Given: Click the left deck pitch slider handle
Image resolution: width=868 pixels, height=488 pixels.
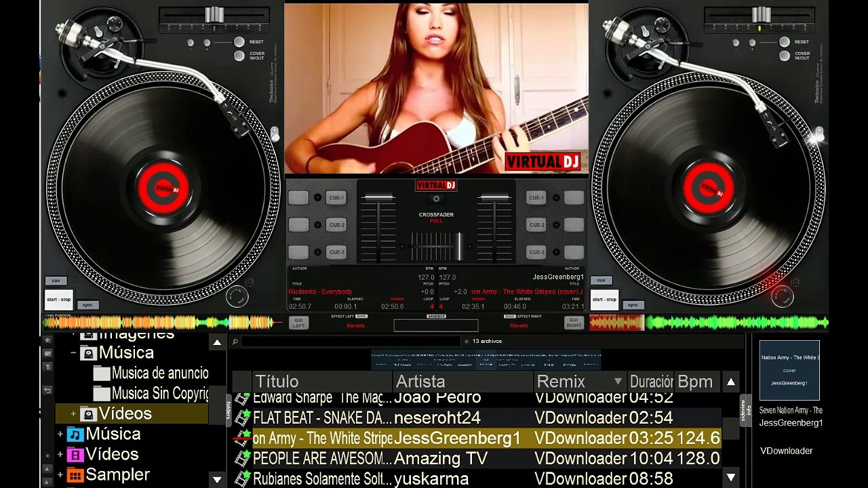Looking at the screenshot, I should point(214,15).
